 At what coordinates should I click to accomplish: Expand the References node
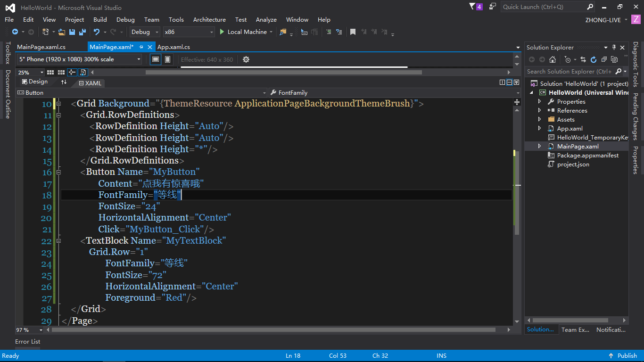pos(540,110)
